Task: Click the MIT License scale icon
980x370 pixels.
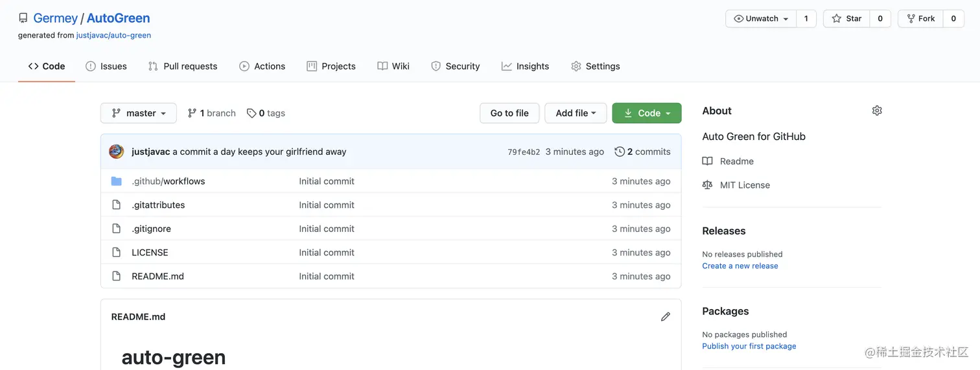Action: [x=707, y=185]
